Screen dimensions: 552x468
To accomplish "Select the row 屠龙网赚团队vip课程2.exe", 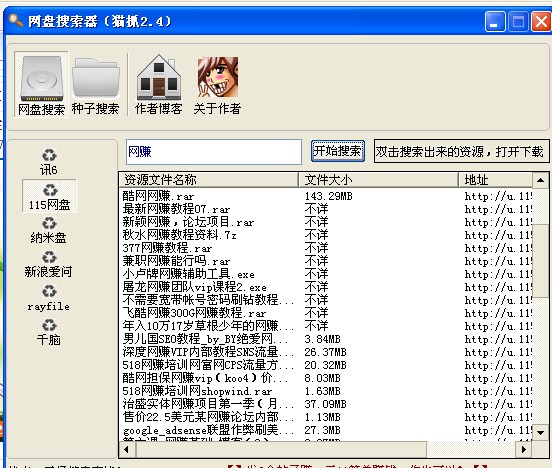I will (x=326, y=287).
